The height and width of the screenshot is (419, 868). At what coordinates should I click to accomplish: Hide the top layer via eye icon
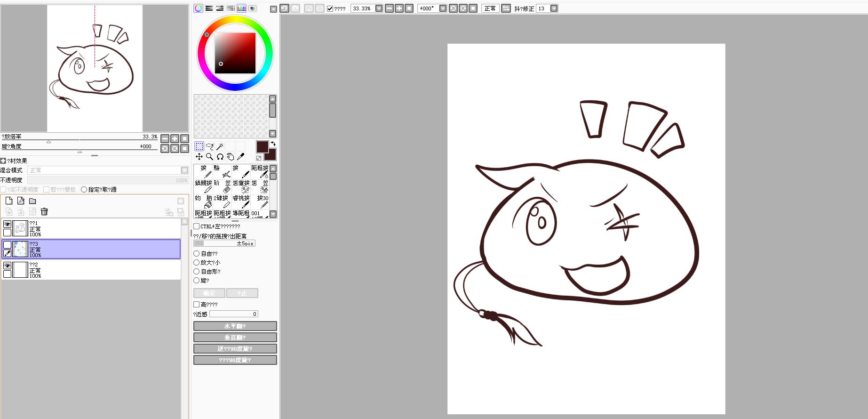(x=8, y=224)
